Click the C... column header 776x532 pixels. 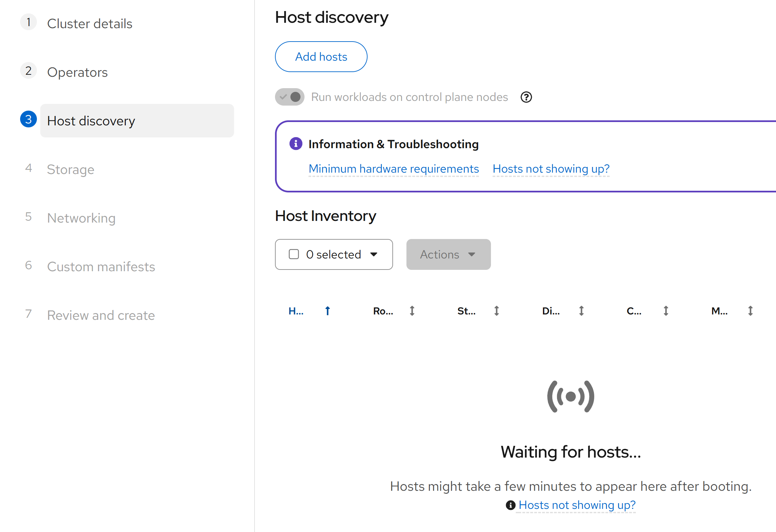634,311
